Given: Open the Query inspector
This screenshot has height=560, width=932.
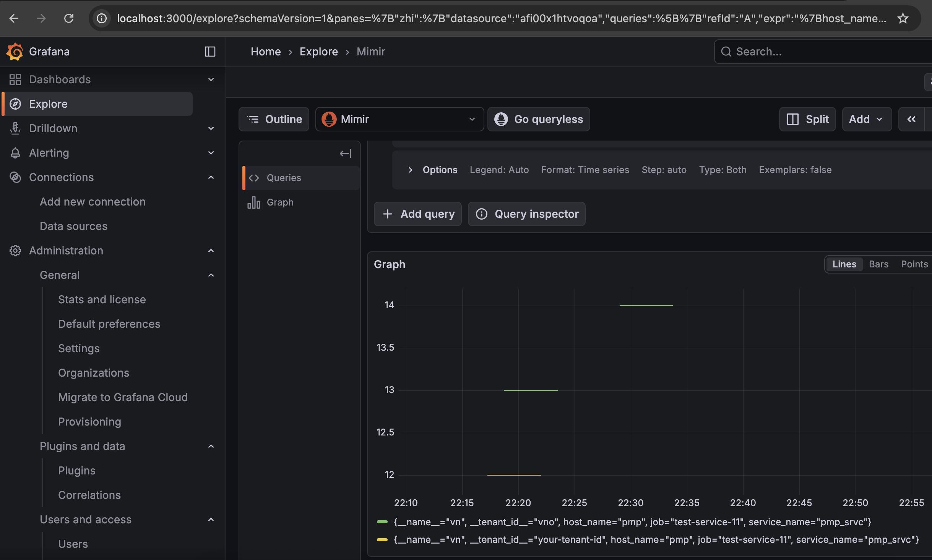Looking at the screenshot, I should click(x=526, y=214).
